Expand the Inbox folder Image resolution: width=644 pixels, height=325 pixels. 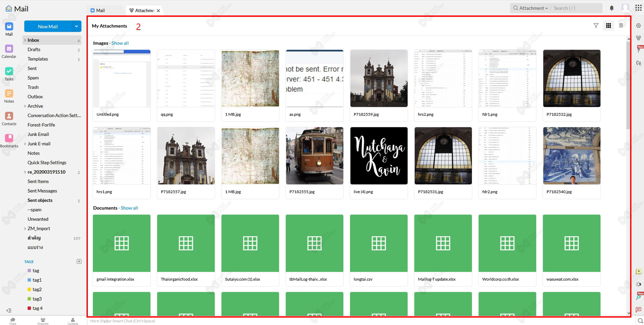pyautogui.click(x=25, y=40)
